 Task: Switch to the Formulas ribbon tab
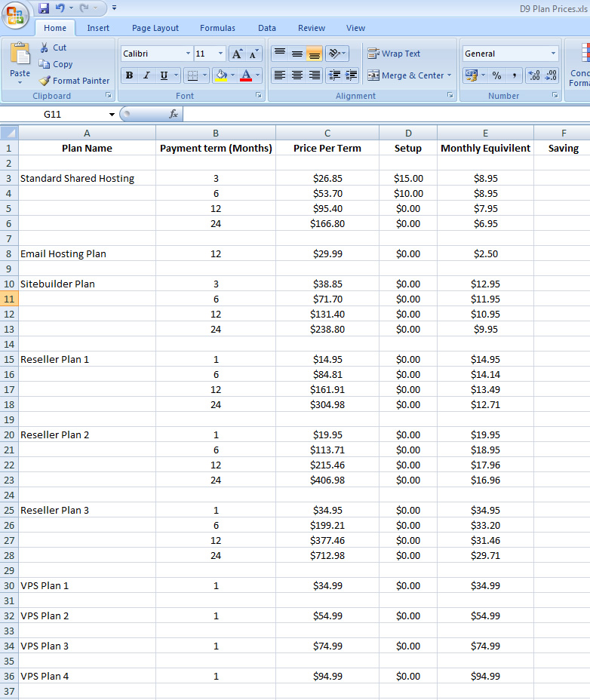217,28
